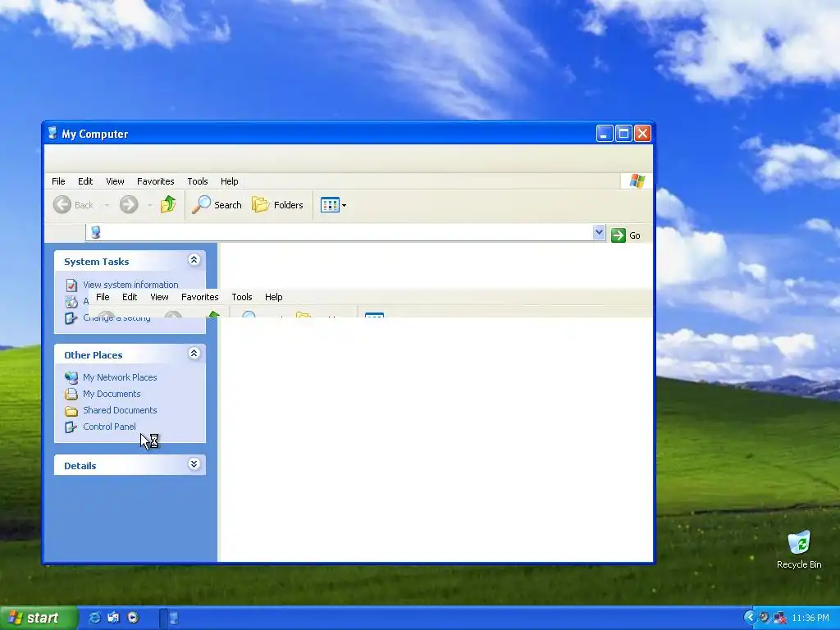Expand the Details panel

pos(194,464)
